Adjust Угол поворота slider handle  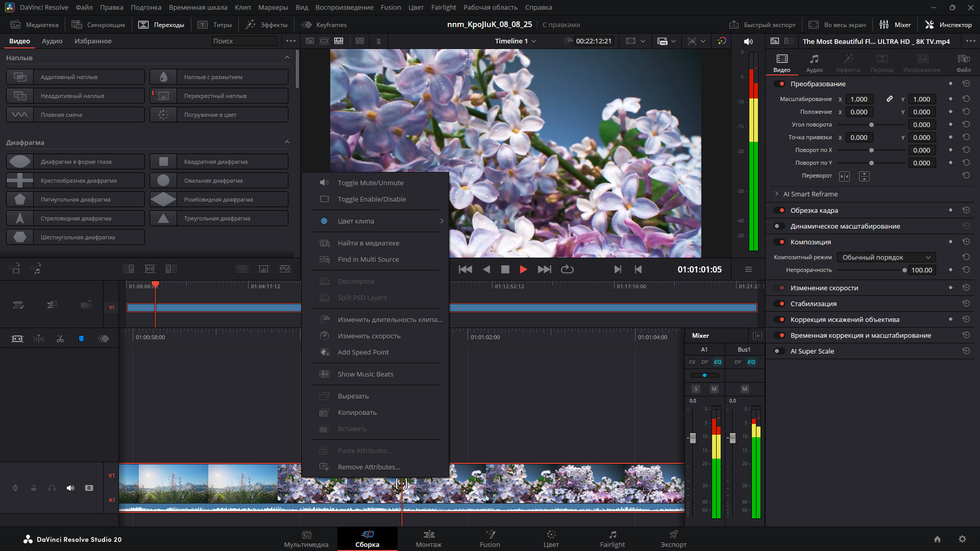pyautogui.click(x=871, y=124)
